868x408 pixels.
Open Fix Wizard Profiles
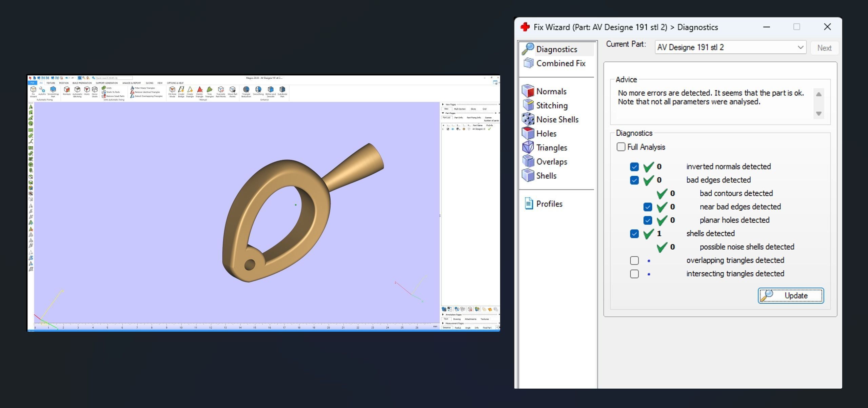(x=549, y=204)
